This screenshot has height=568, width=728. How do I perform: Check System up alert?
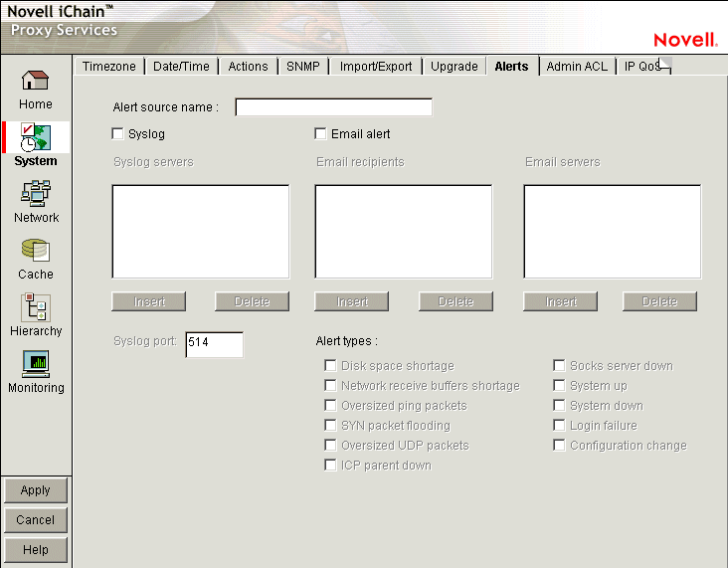(559, 386)
